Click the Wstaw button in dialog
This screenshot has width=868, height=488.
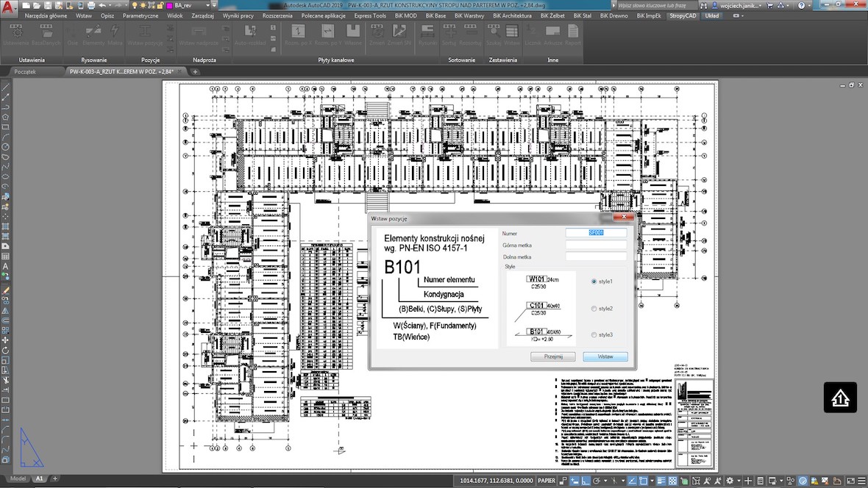point(605,357)
